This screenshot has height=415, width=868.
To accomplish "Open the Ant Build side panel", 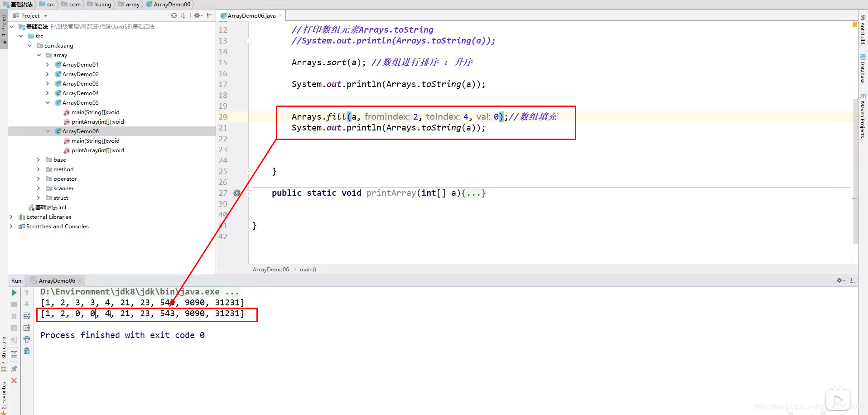I will pyautogui.click(x=863, y=30).
